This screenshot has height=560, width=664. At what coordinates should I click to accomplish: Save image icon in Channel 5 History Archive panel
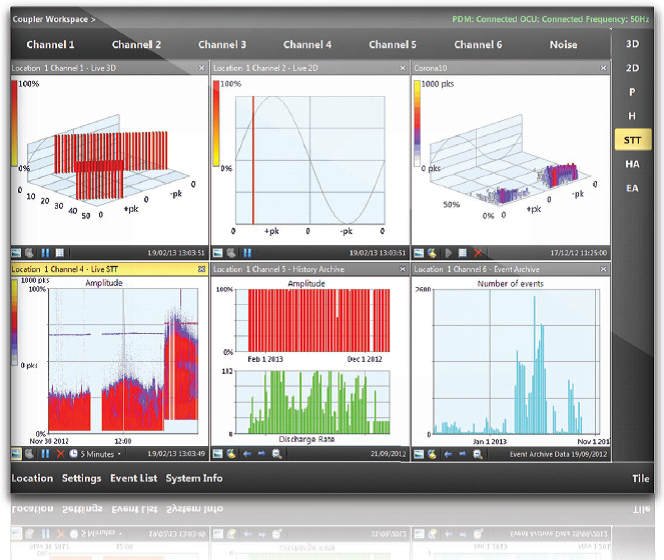[218, 454]
